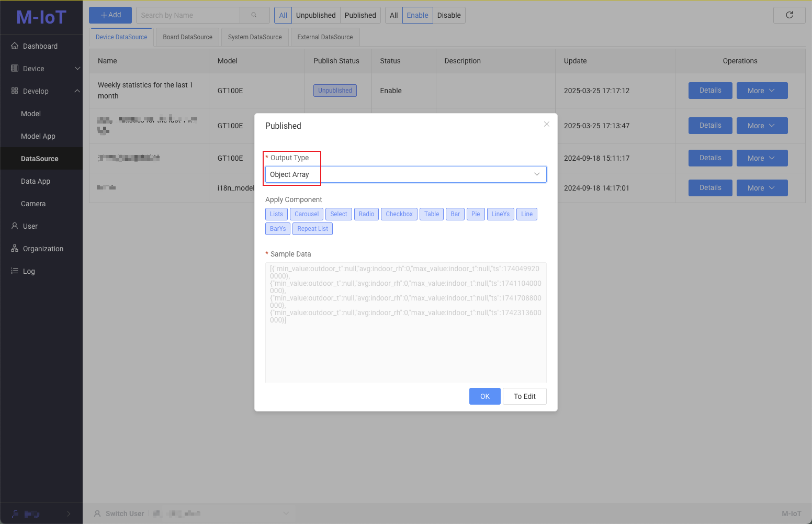The width and height of the screenshot is (812, 524).
Task: Open the Output Type dropdown
Action: (x=405, y=174)
